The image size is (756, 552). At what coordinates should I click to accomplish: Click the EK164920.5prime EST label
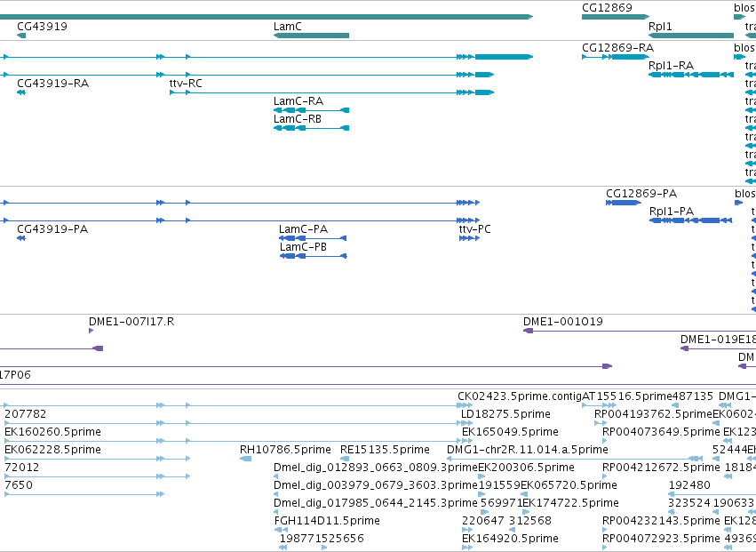point(510,538)
